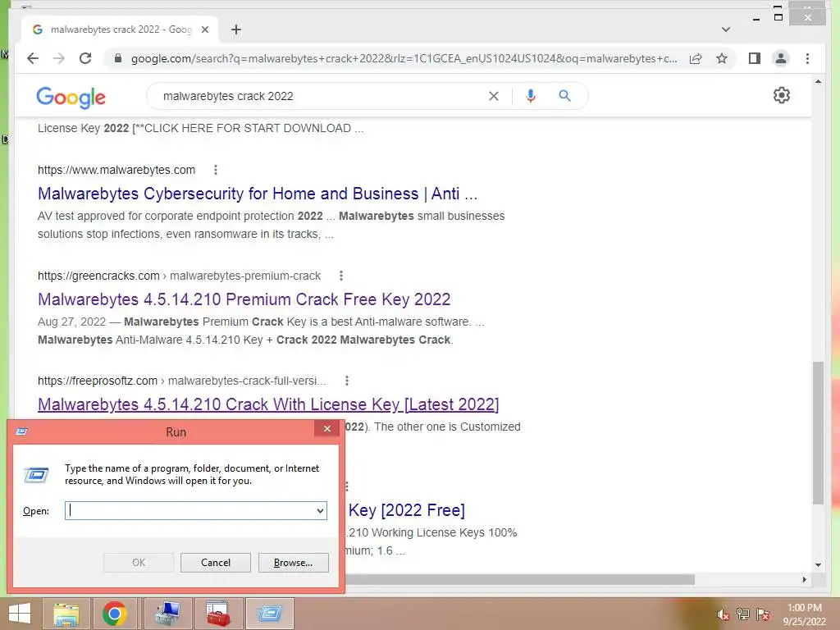Click the address bar URL

404,58
